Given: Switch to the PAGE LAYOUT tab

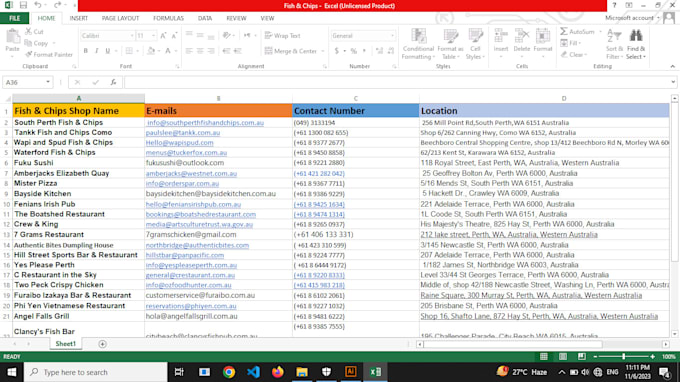Looking at the screenshot, I should point(120,18).
